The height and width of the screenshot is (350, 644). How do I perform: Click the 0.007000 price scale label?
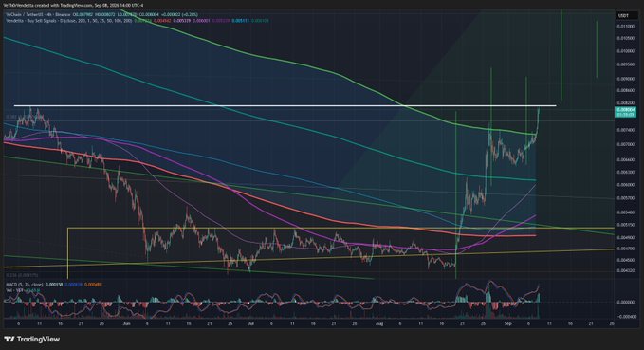pos(625,144)
